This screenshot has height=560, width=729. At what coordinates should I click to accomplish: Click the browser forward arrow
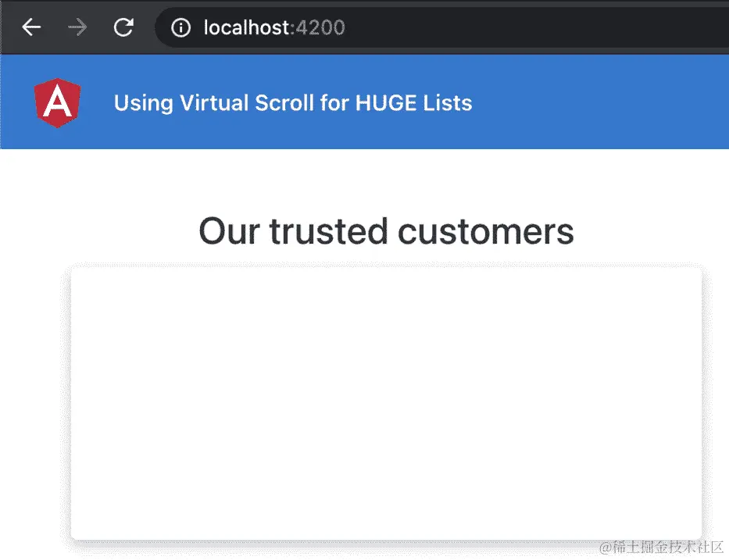(77, 27)
